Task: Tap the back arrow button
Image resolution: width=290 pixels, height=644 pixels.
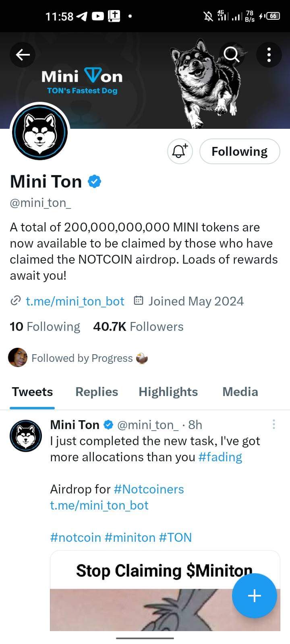Action: [23, 54]
